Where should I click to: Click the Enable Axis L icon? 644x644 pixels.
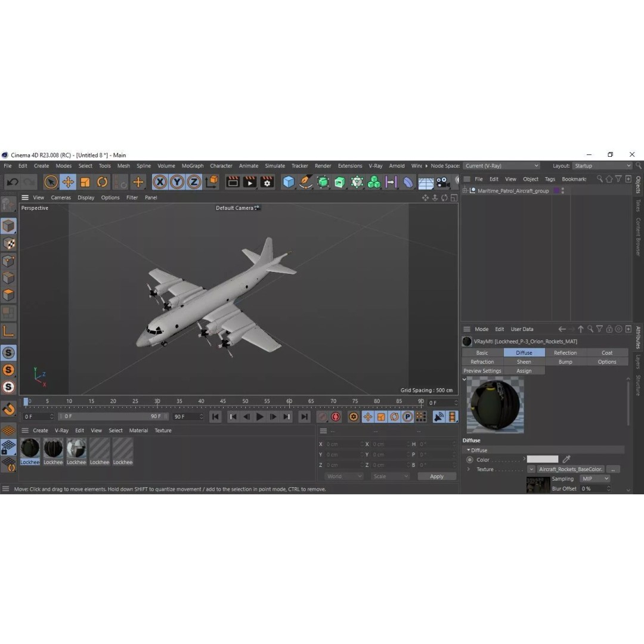[x=8, y=330]
